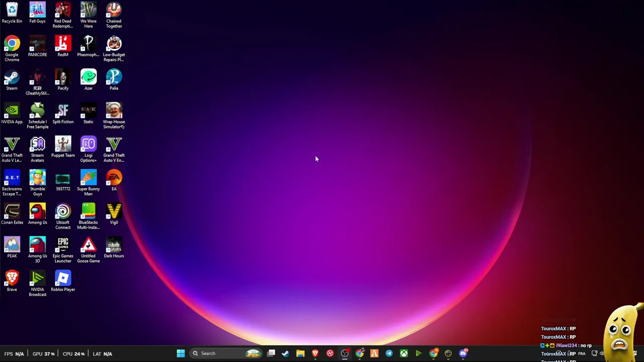This screenshot has width=644, height=362.
Task: Select Backrooms Escape T... shortcut
Action: click(12, 184)
